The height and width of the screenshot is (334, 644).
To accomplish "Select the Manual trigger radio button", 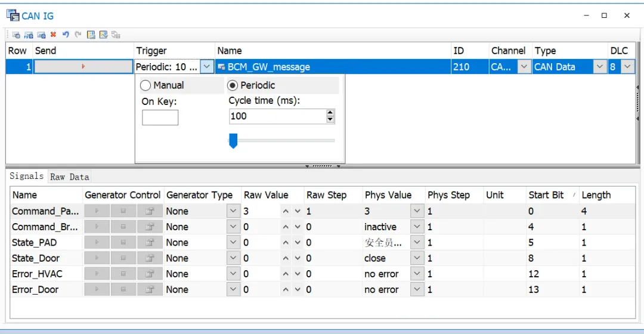I will (x=145, y=85).
